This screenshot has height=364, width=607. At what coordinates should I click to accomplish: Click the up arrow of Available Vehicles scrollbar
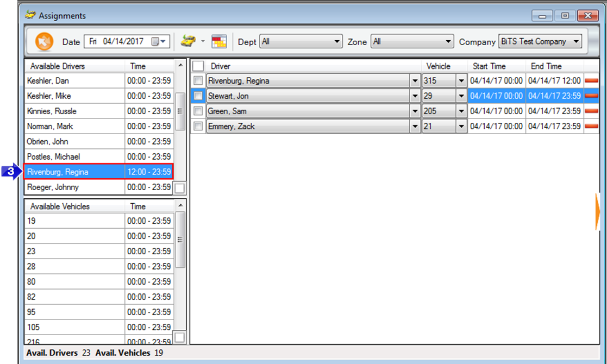coord(180,205)
